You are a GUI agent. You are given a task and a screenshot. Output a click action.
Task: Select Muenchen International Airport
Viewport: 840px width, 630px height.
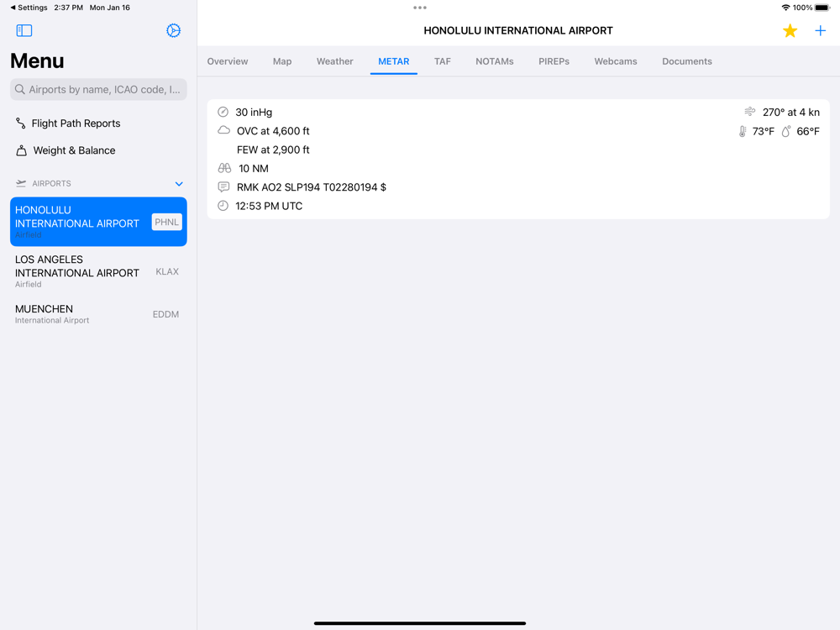click(98, 314)
